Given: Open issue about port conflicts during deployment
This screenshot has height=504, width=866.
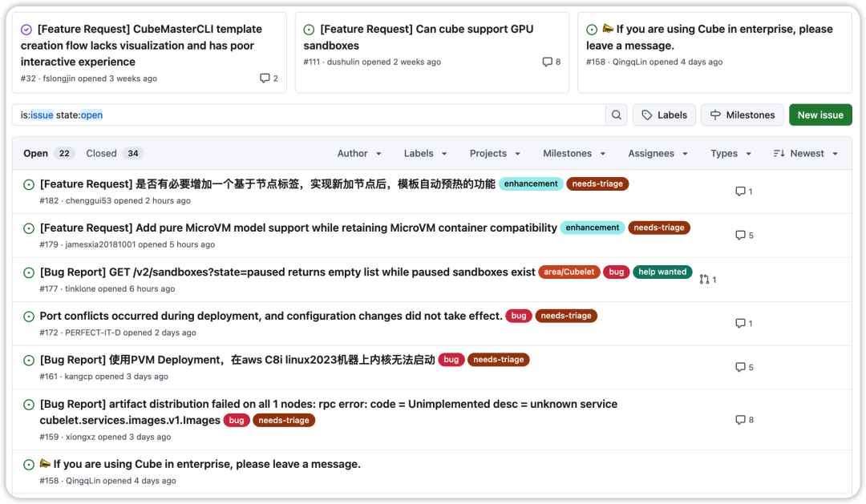Looking at the screenshot, I should pos(271,316).
